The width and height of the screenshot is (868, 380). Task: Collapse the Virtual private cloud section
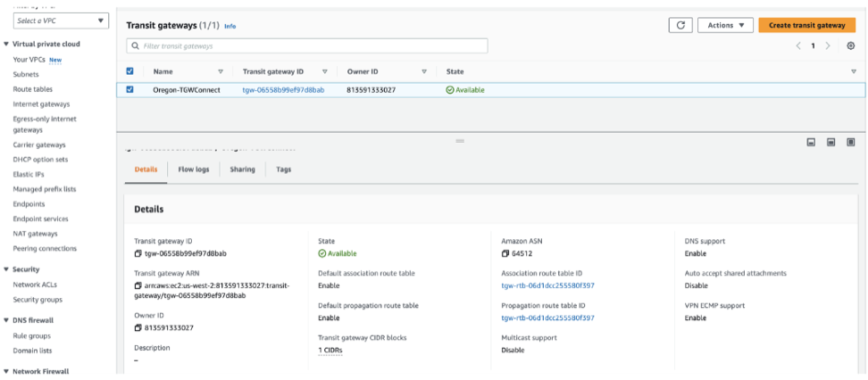8,44
